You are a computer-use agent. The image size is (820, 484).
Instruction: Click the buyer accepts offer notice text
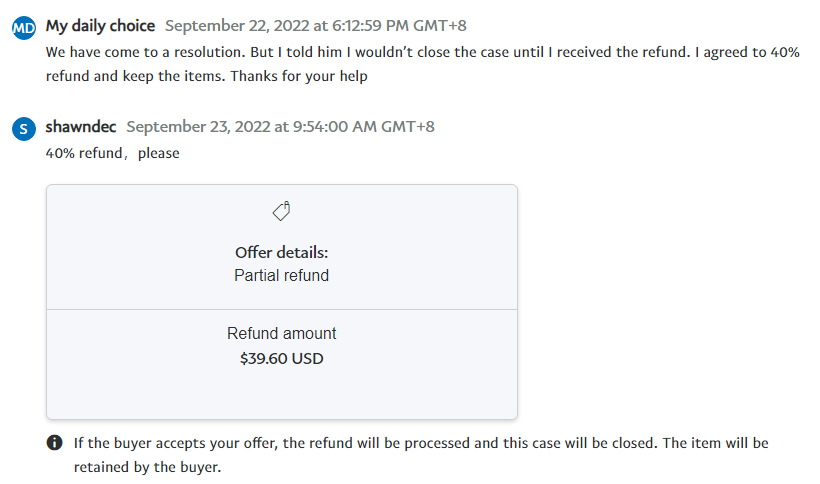point(420,442)
